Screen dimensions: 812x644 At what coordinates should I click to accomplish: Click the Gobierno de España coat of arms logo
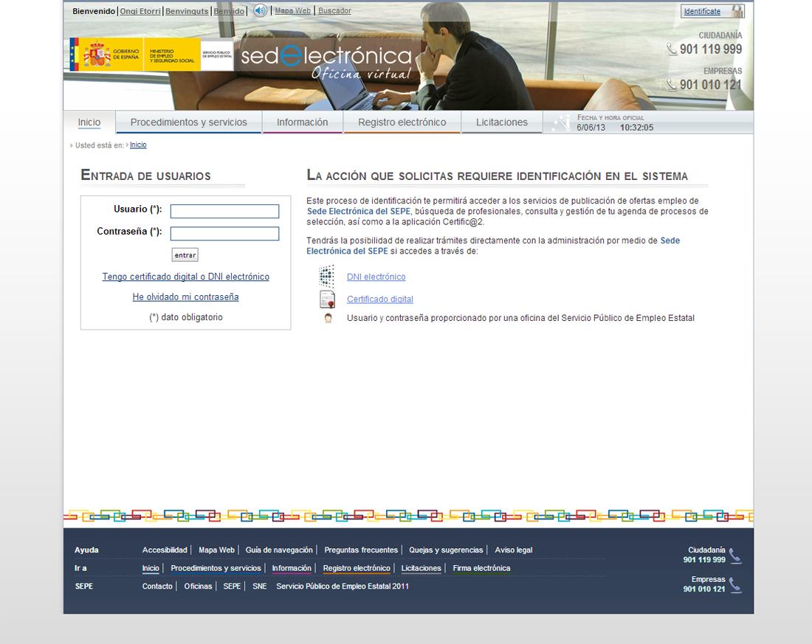pyautogui.click(x=96, y=56)
